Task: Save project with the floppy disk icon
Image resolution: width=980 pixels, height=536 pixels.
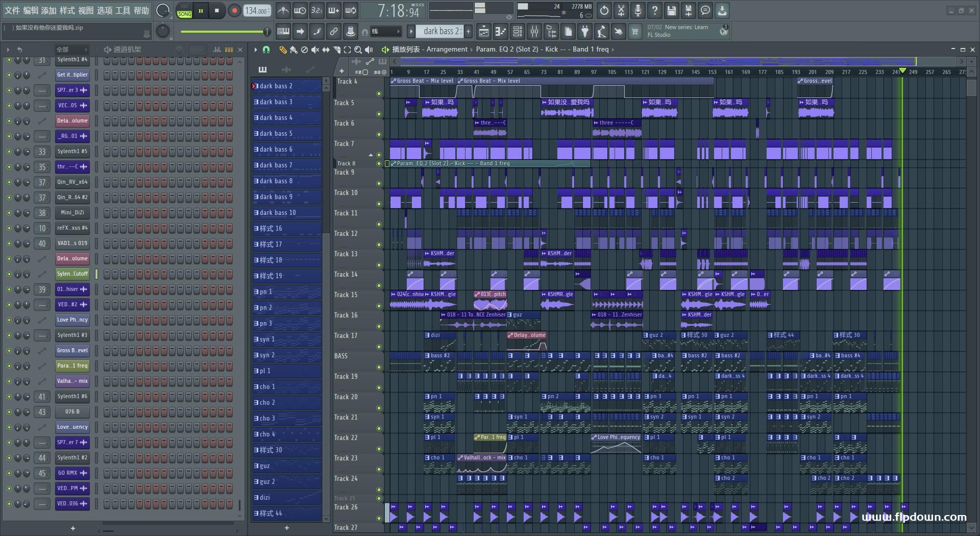Action: pos(672,10)
